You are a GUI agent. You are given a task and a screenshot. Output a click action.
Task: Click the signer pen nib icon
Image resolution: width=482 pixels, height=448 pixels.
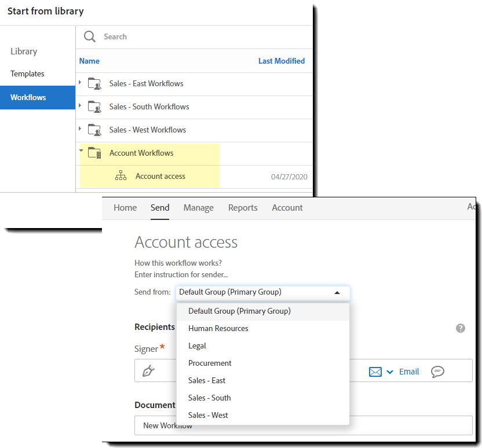[148, 370]
